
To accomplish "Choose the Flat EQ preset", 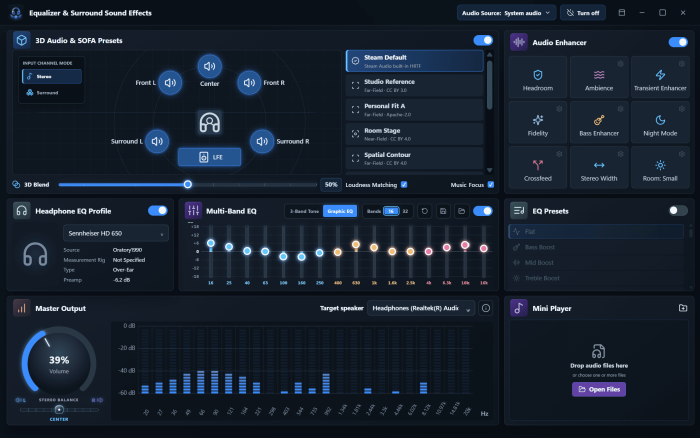I will point(596,231).
